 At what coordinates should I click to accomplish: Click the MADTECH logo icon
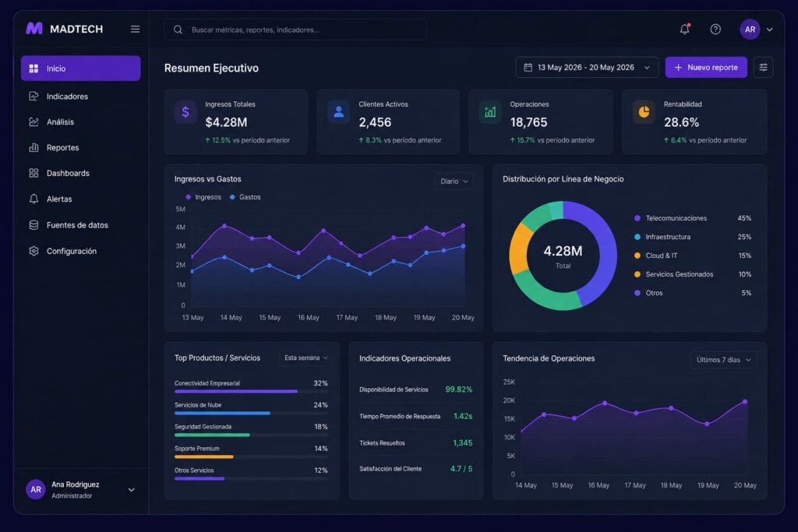(x=34, y=29)
